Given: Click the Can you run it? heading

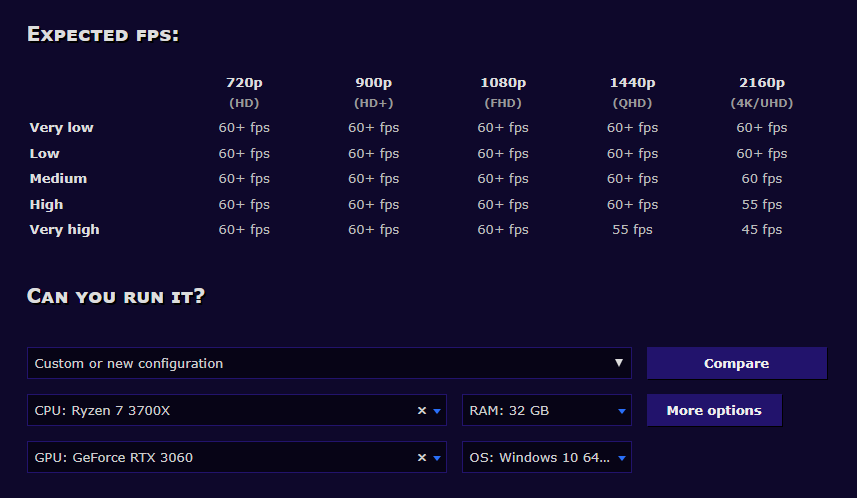Looking at the screenshot, I should (116, 296).
